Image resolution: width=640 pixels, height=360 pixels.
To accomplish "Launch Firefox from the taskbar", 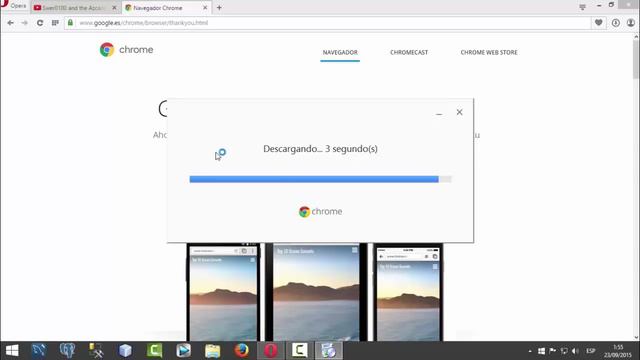I will click(242, 351).
